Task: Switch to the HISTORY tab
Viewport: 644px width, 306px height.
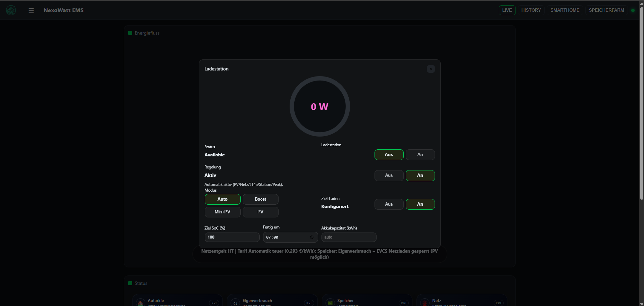Action: pyautogui.click(x=531, y=10)
